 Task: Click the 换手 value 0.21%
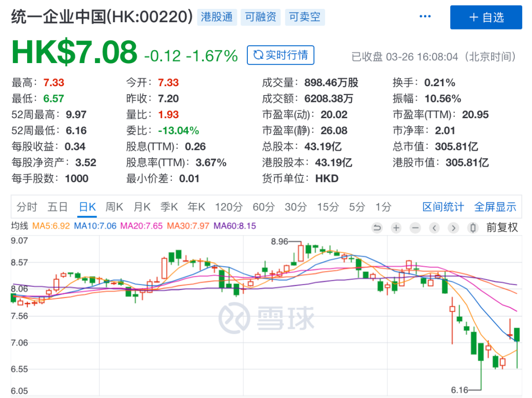tap(440, 82)
